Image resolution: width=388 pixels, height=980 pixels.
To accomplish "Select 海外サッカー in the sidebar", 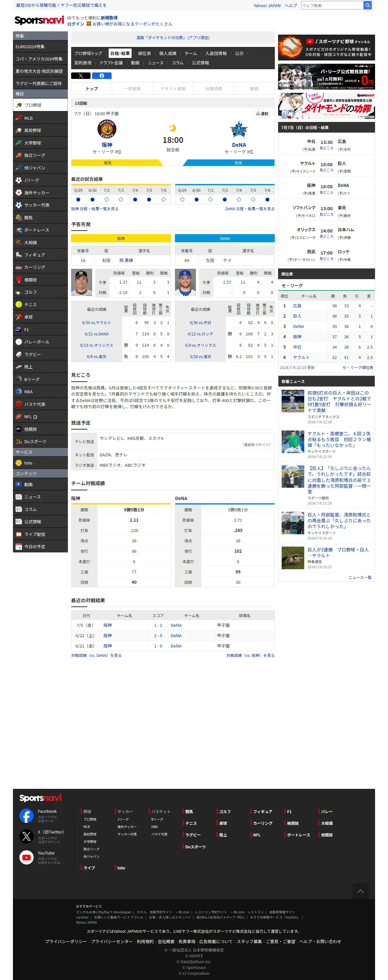I will tap(40, 192).
